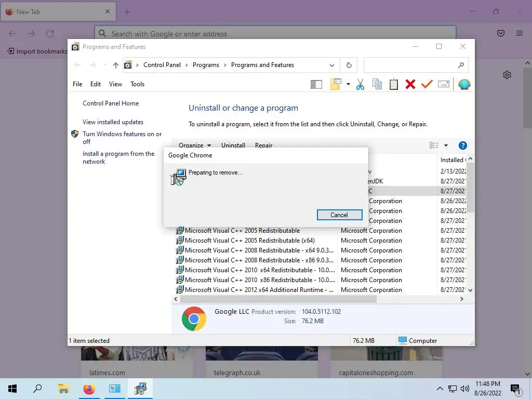Click the Rename icon in toolbar
The image size is (532, 399).
click(444, 84)
